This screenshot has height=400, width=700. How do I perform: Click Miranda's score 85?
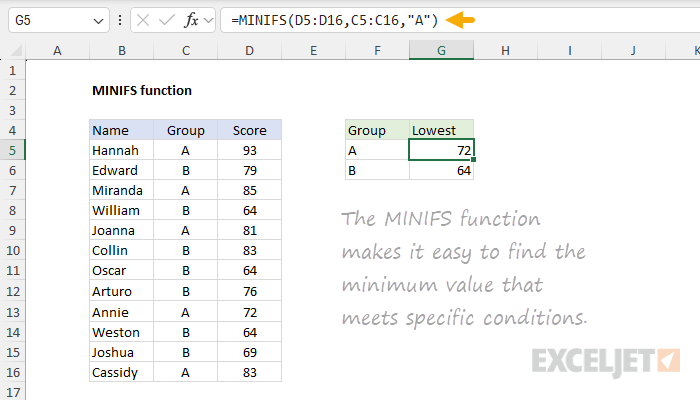tap(250, 191)
